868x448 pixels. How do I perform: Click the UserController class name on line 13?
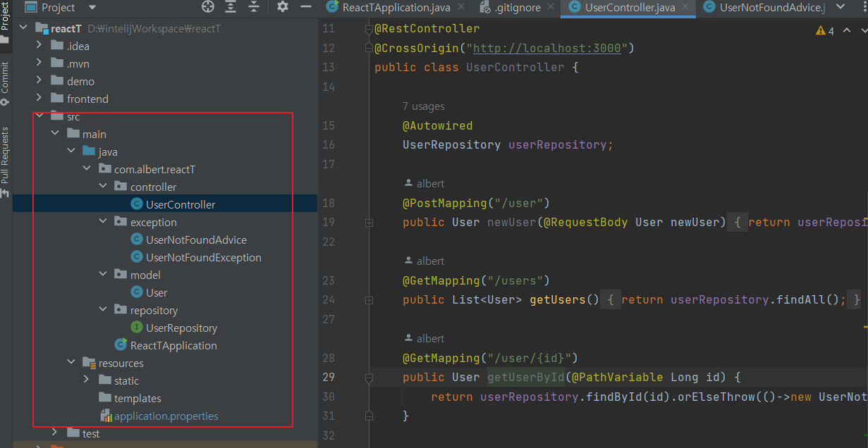click(515, 68)
